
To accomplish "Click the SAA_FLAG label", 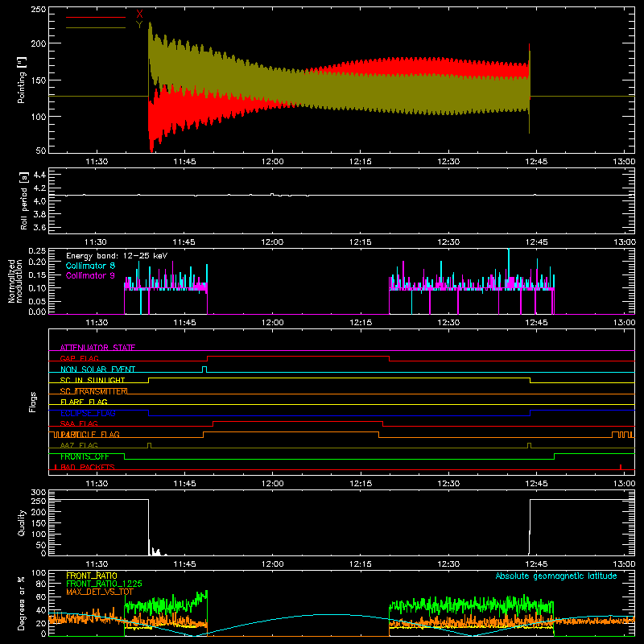I will tap(79, 423).
